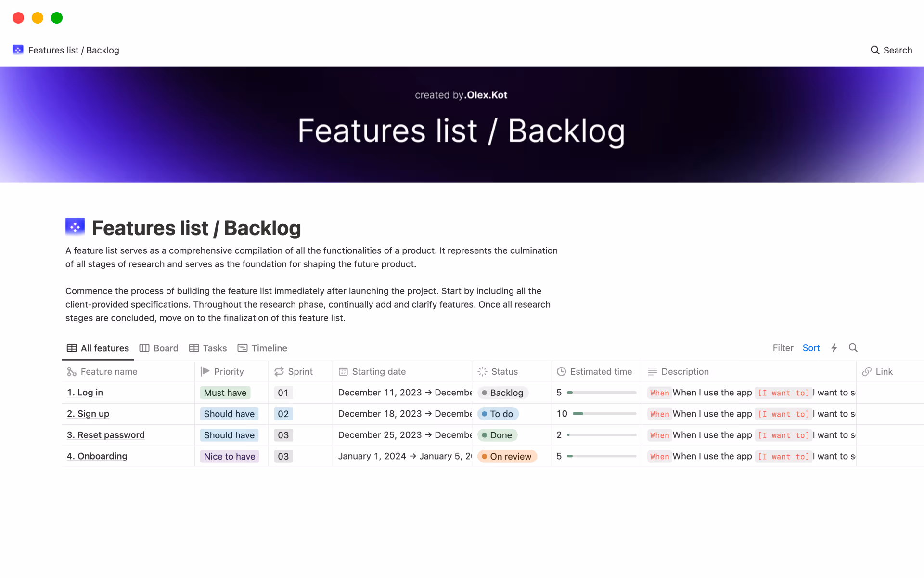Click the lightning bolt automations icon
Screen dimensions: 924x578
click(x=834, y=348)
